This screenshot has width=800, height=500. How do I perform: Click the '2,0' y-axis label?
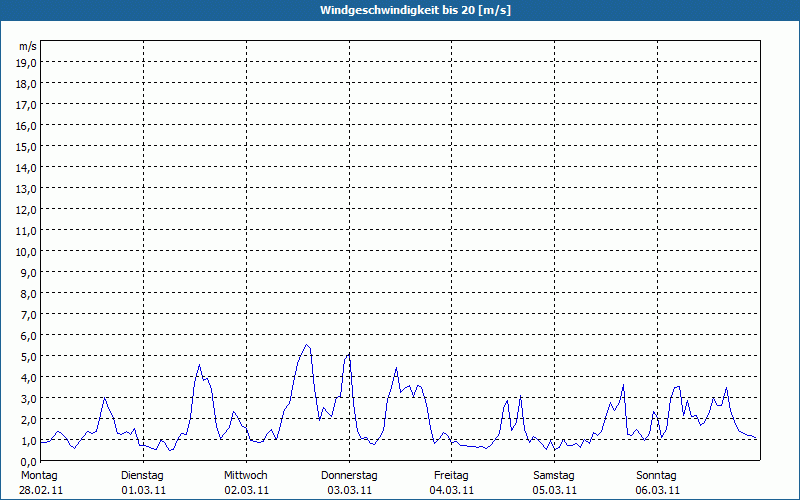click(x=29, y=420)
